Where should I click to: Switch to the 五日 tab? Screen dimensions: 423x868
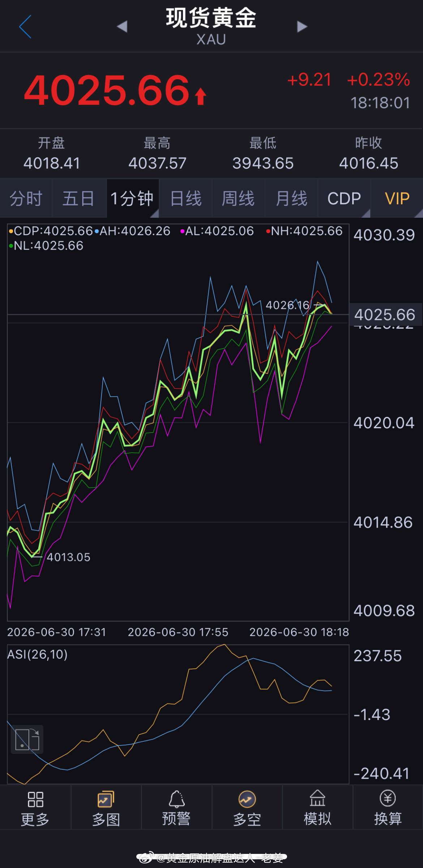click(x=79, y=198)
